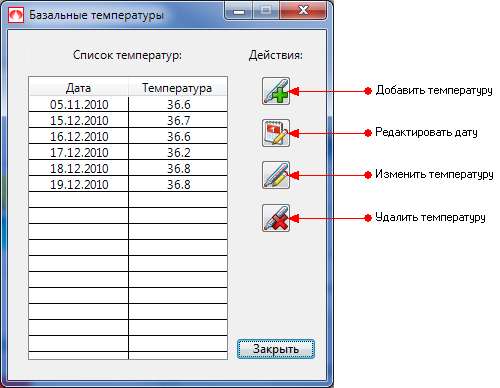Sort by the Температура column header
The width and height of the screenshot is (500, 388).
point(178,88)
